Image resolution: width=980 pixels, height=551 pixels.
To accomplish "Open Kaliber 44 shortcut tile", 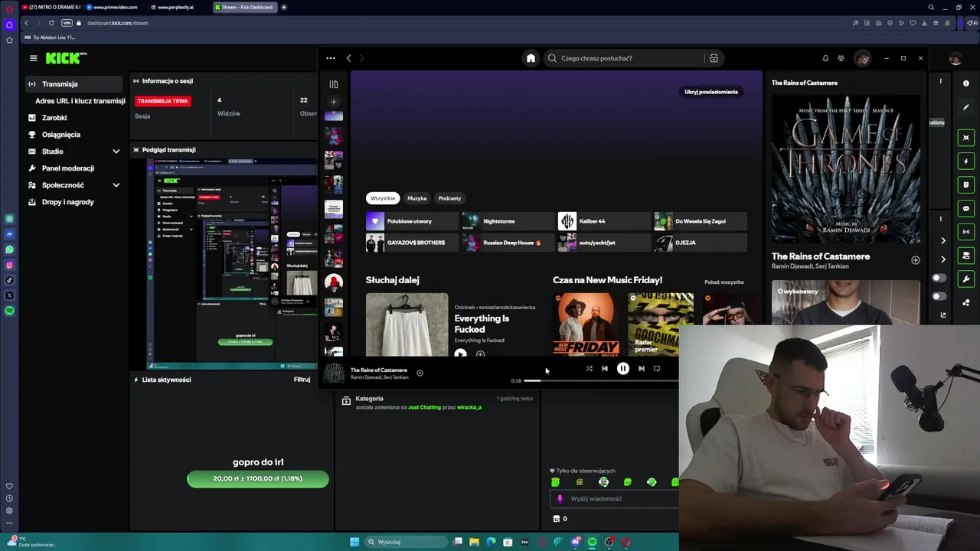I will point(604,221).
